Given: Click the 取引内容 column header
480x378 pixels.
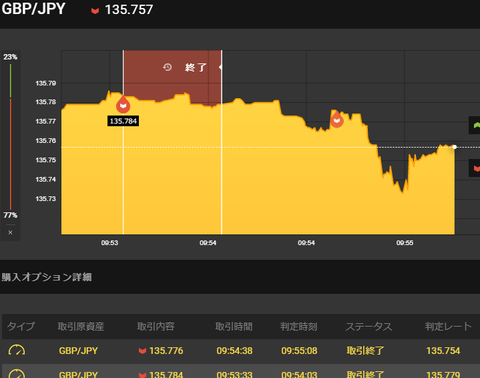Looking at the screenshot, I should [x=156, y=326].
